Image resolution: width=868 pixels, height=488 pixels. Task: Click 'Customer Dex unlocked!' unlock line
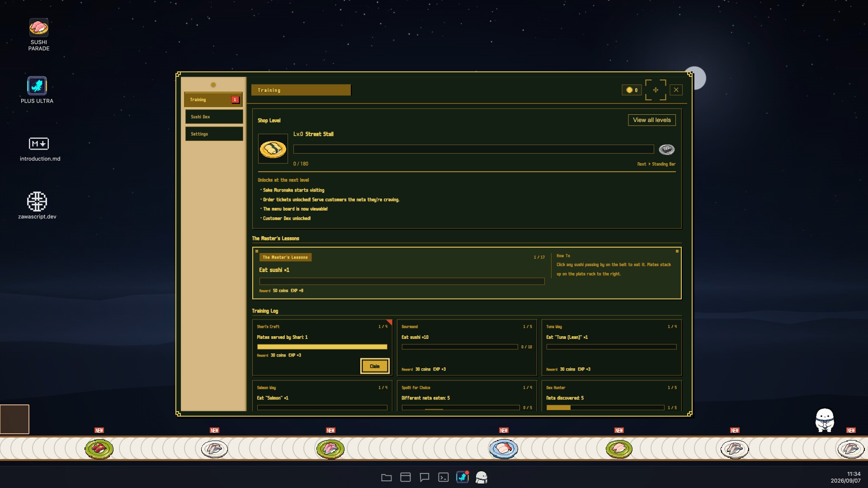[287, 218]
